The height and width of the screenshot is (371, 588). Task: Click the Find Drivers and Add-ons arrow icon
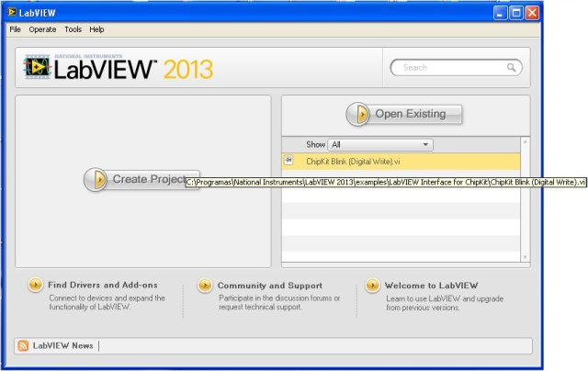[x=35, y=286]
